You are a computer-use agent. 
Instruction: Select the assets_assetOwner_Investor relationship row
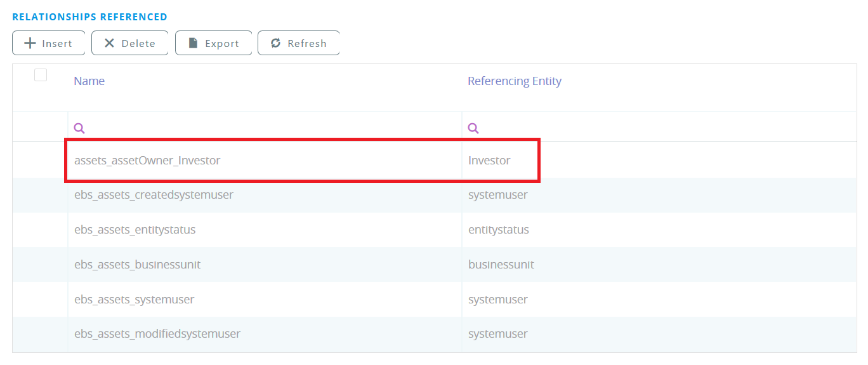[147, 161]
